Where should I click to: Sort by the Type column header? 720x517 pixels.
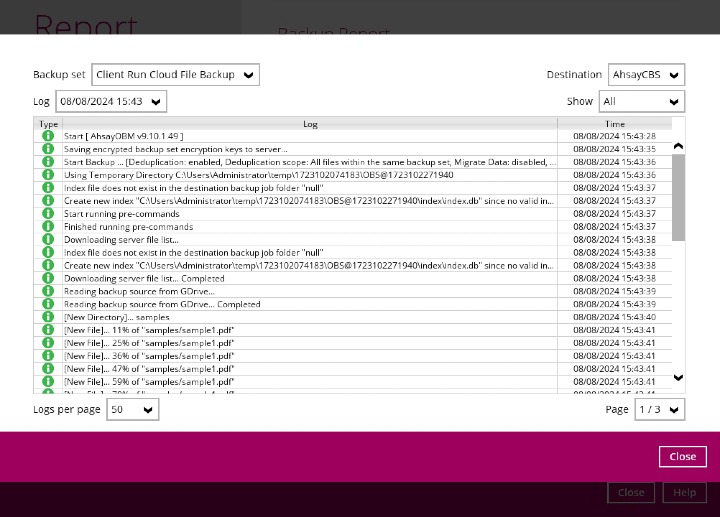click(48, 123)
